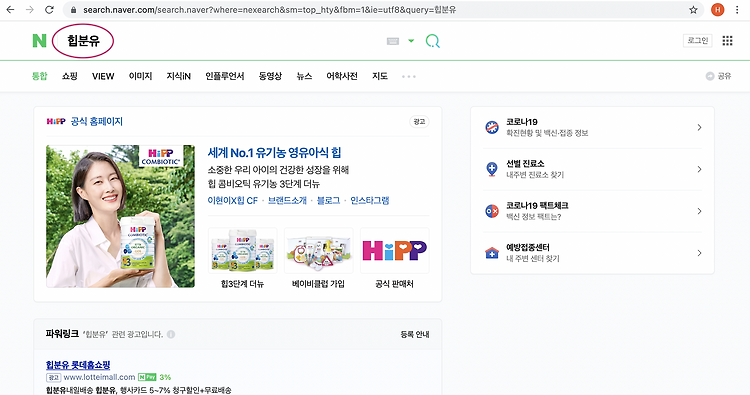
Task: Expand the 예방접종센터 row chevron
Action: click(x=699, y=253)
